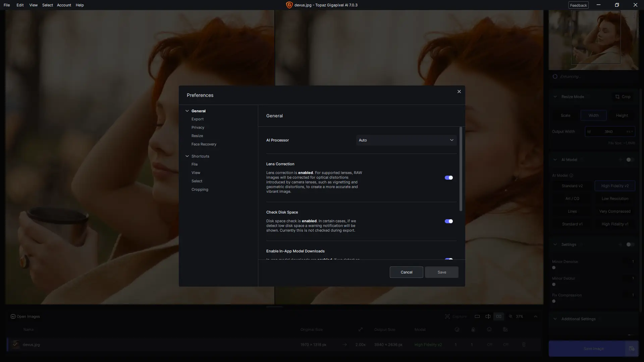
Task: Click the Save button in Preferences
Action: [441, 272]
